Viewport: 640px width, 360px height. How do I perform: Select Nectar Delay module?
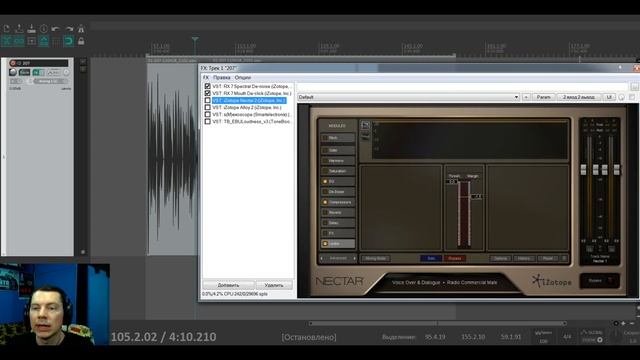click(x=338, y=223)
